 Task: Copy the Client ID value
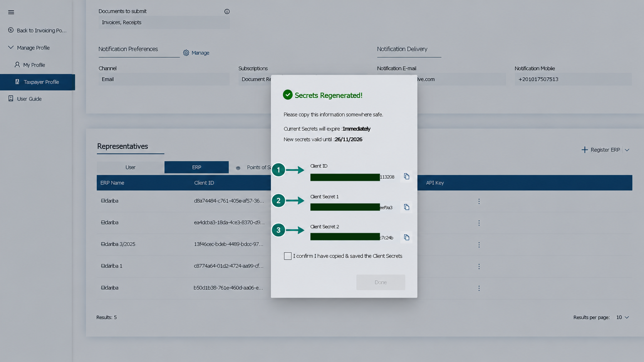pos(406,177)
